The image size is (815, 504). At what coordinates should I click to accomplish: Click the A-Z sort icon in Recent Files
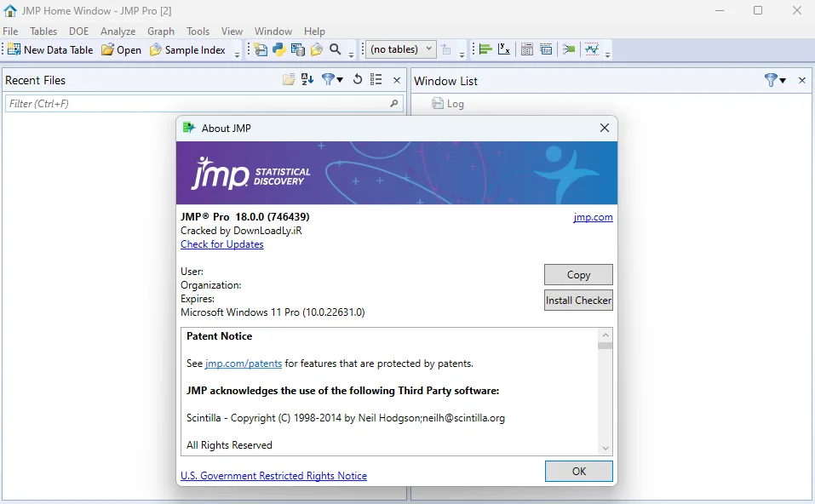point(307,79)
